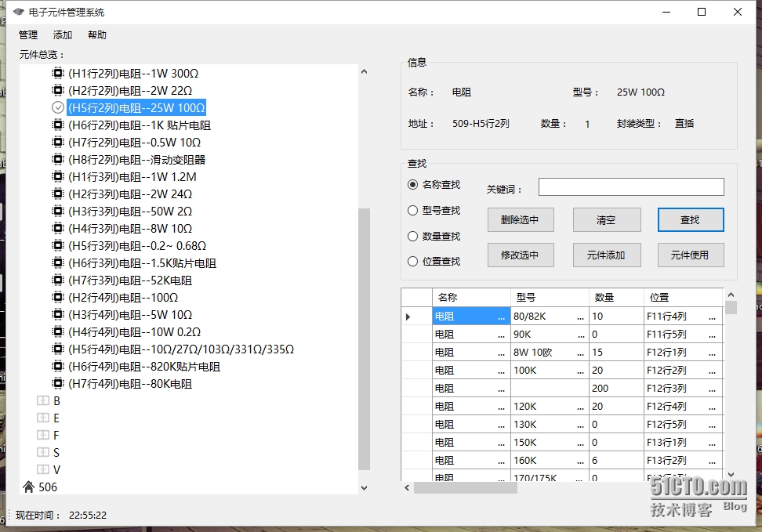The image size is (762, 532).
Task: Click chip icon beside 10Ω/27Ω/103Ω row
Action: tap(58, 349)
